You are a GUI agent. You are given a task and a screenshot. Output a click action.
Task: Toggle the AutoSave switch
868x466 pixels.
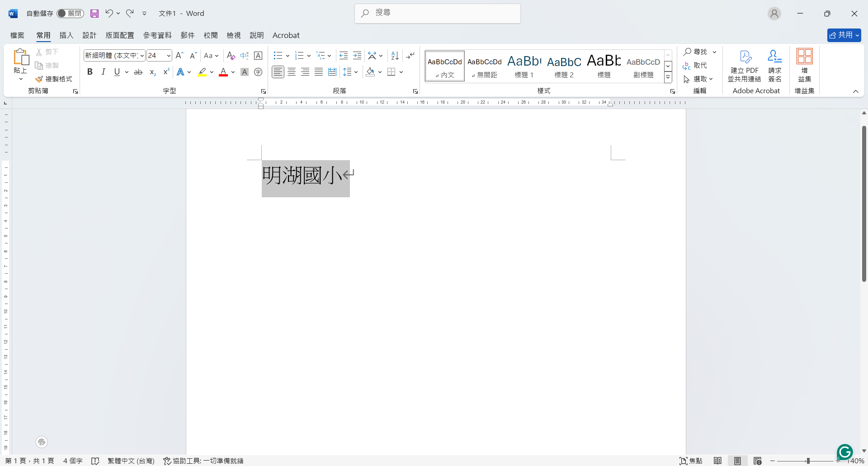click(x=70, y=14)
